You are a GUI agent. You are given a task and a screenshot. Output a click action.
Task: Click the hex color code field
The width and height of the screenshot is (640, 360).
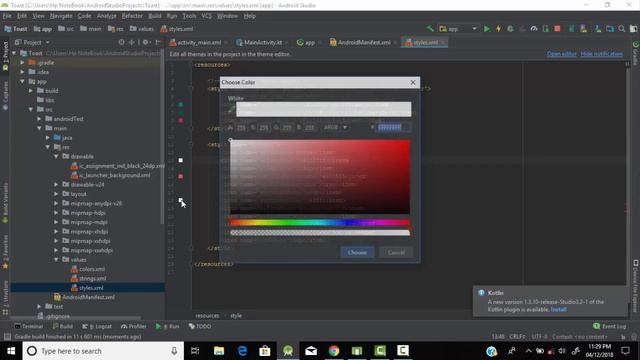pos(393,127)
